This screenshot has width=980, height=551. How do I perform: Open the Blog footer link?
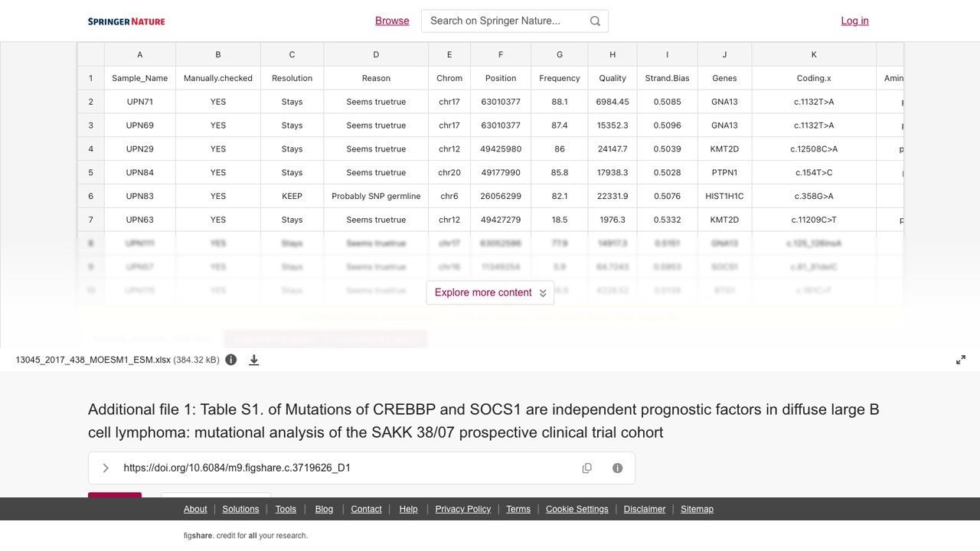(x=324, y=509)
